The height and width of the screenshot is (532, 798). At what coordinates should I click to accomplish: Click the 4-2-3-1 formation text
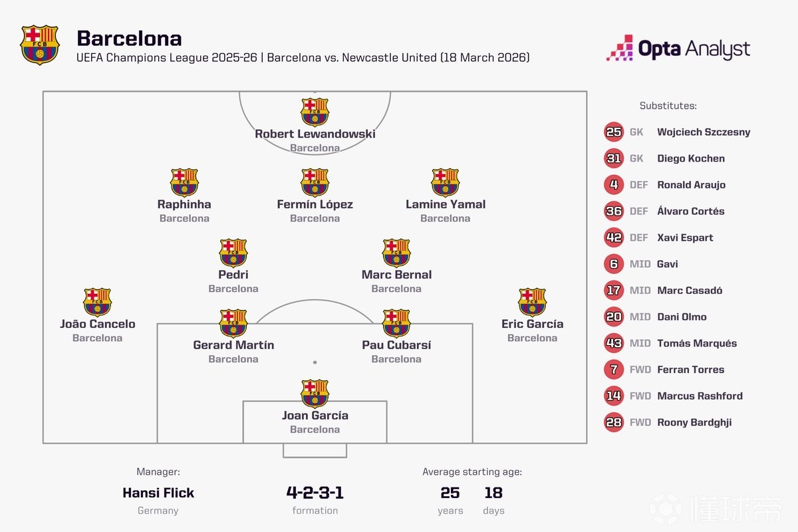coord(315,493)
